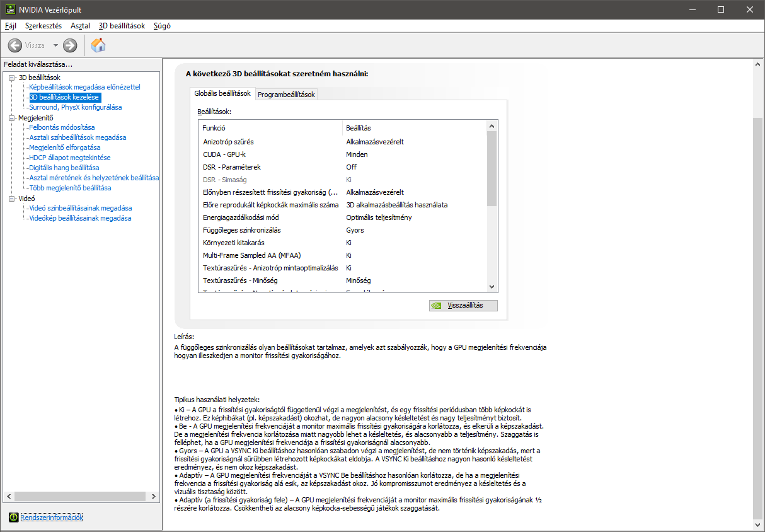The image size is (765, 532).
Task: Open HDCP állapot megtekintése
Action: pos(70,158)
